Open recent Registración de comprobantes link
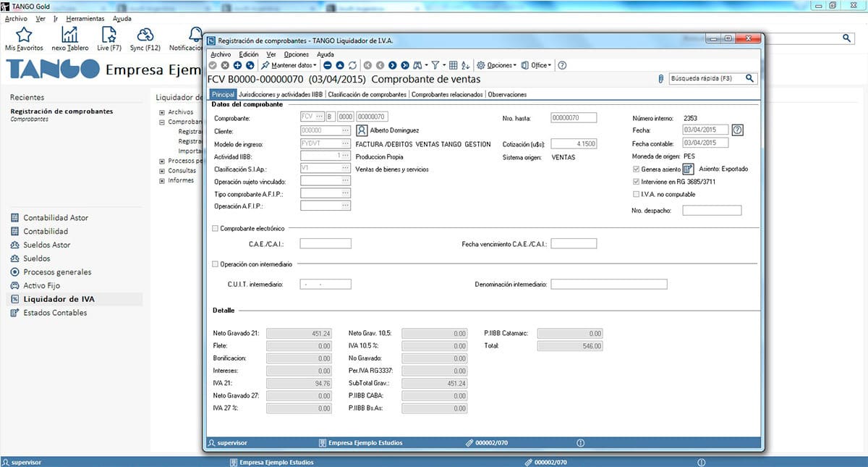Image resolution: width=868 pixels, height=467 pixels. point(61,112)
